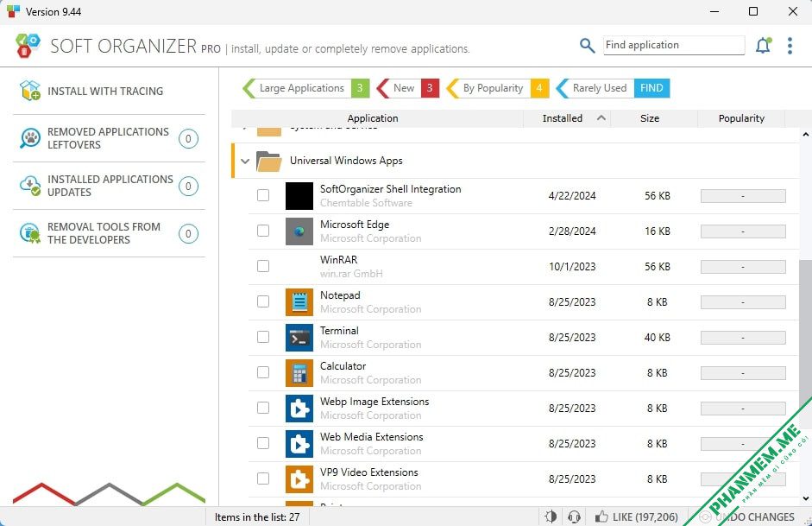The width and height of the screenshot is (812, 526).
Task: Collapse the Universal Windows Apps group
Action: click(x=245, y=162)
